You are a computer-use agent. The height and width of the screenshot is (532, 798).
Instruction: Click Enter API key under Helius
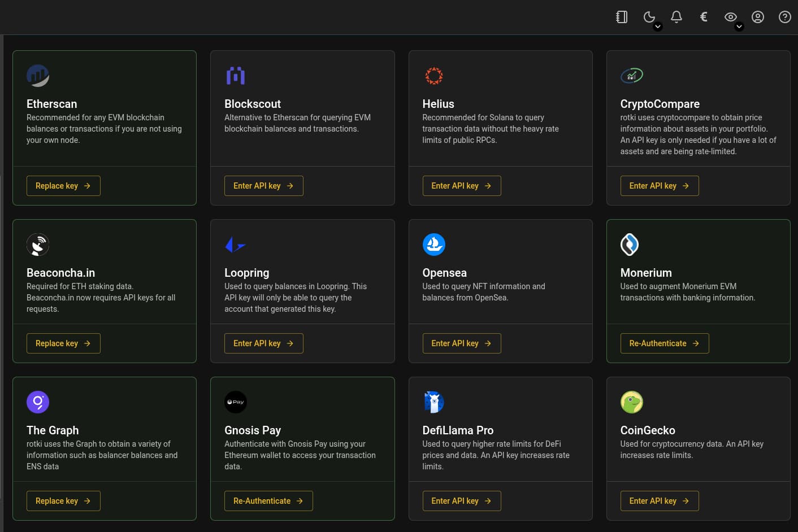pos(461,186)
